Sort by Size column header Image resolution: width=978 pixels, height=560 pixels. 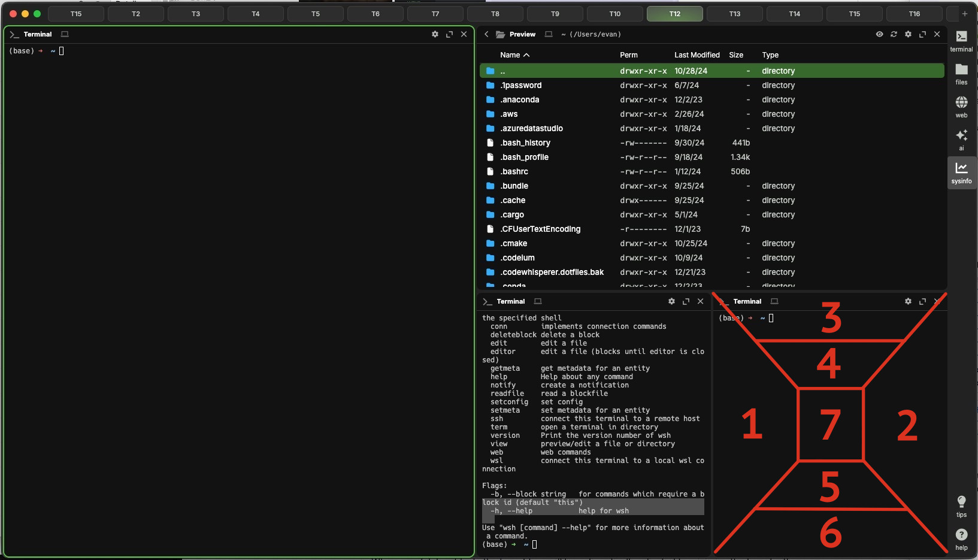tap(736, 55)
